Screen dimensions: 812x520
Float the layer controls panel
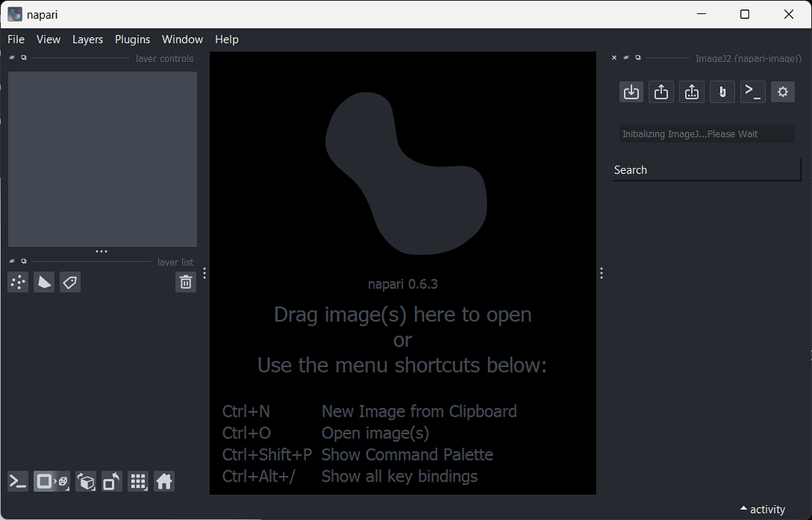coord(24,57)
